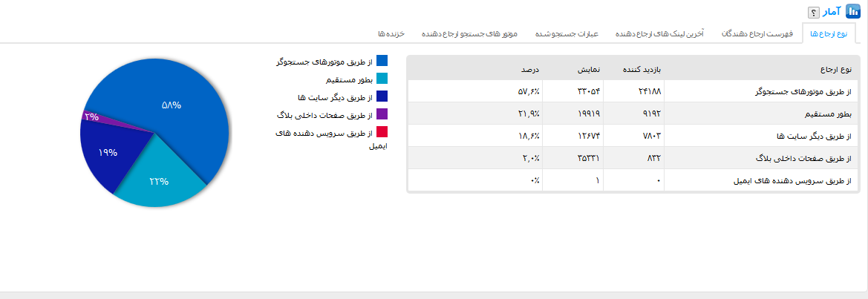Image resolution: width=868 pixels, height=299 pixels.
Task: Click the purple صفحات داخلی بلاگ legend swatch
Action: coord(382,114)
